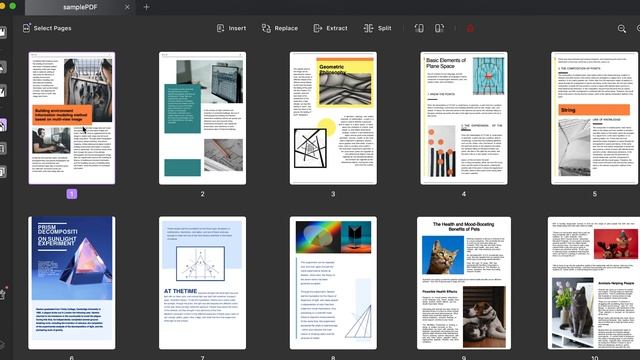Click the Select Pages option
Viewport: 640px width, 360px height.
(x=47, y=28)
